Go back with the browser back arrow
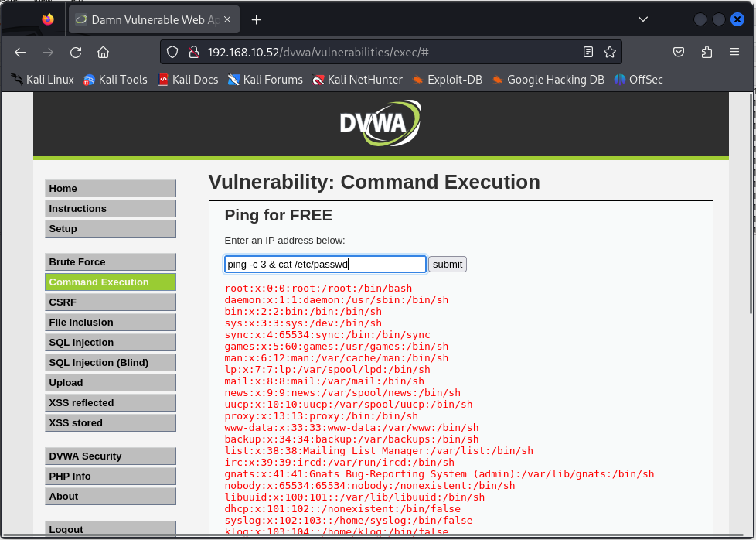756x540 pixels. pos(20,52)
